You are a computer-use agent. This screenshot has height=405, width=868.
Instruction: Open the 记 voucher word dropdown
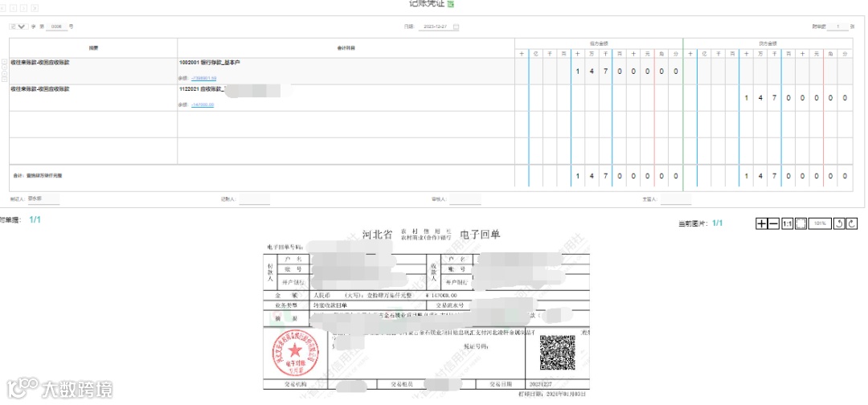(x=18, y=26)
